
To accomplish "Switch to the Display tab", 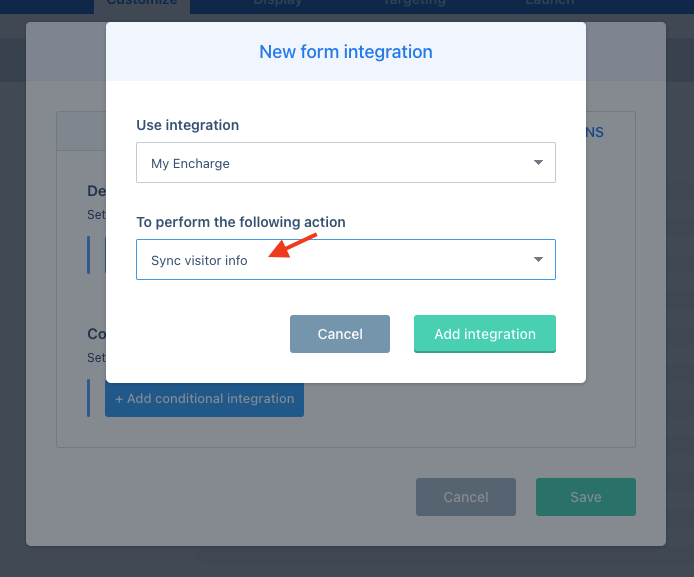I will tap(278, 4).
